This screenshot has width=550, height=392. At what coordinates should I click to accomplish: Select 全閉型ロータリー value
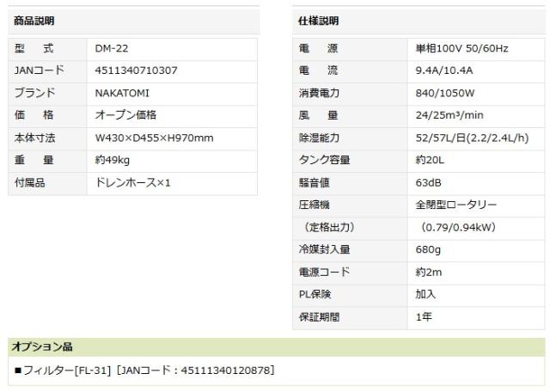click(456, 205)
